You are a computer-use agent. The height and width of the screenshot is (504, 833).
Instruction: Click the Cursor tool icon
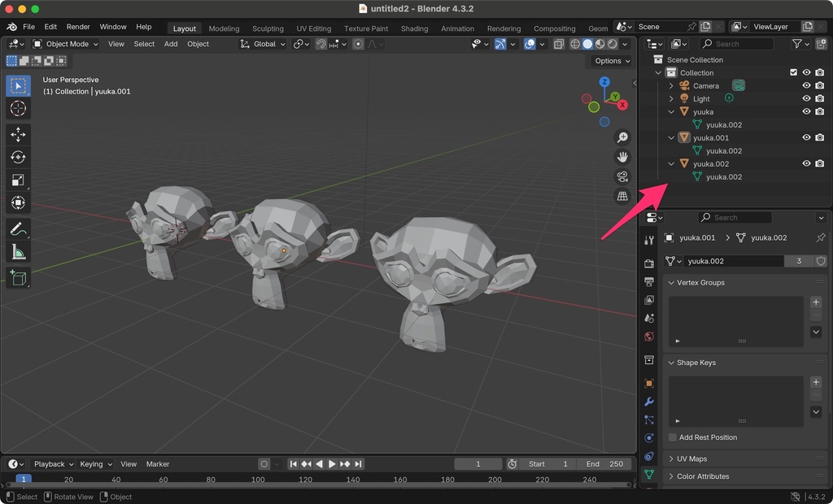tap(18, 109)
